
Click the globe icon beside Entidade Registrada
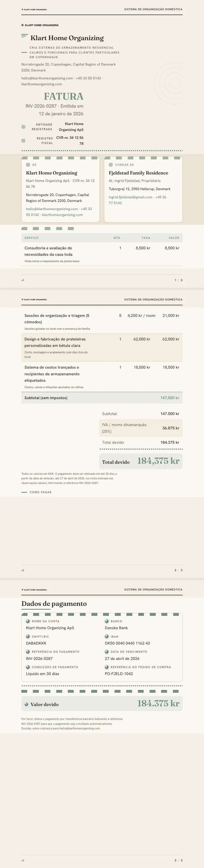coord(23,127)
